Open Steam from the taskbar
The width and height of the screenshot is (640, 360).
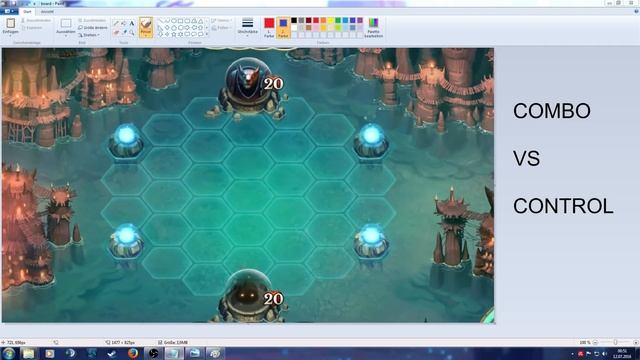[x=111, y=353]
